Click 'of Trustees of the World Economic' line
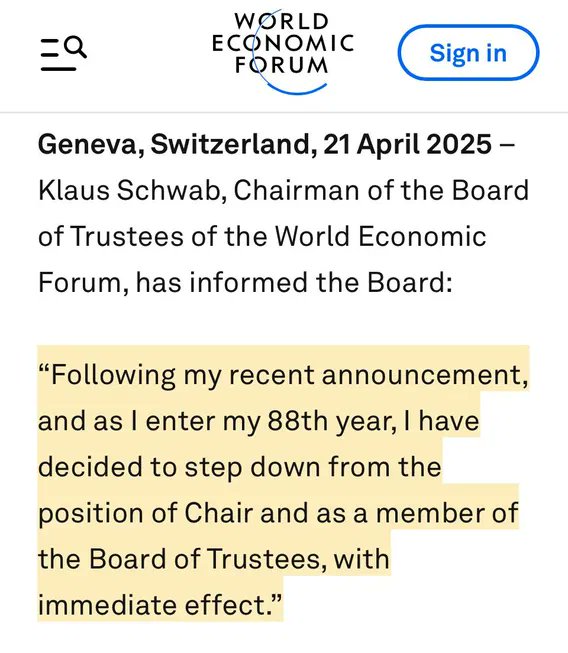Screen dimensions: 568x653 (262, 236)
